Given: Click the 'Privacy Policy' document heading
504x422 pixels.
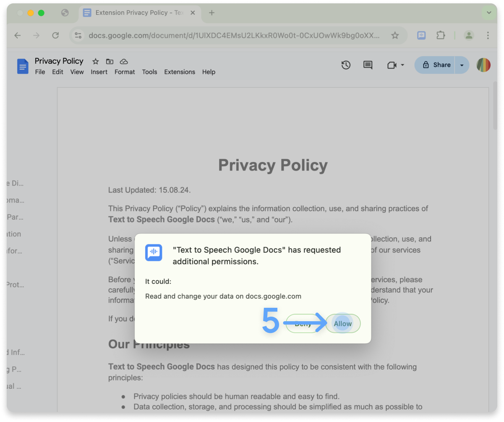Looking at the screenshot, I should (273, 165).
